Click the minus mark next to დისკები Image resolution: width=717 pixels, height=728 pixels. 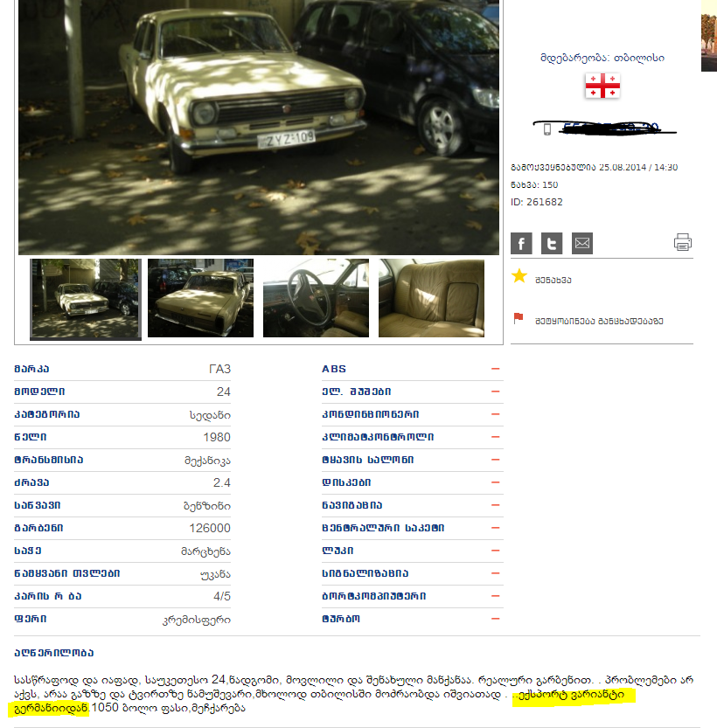click(x=496, y=482)
